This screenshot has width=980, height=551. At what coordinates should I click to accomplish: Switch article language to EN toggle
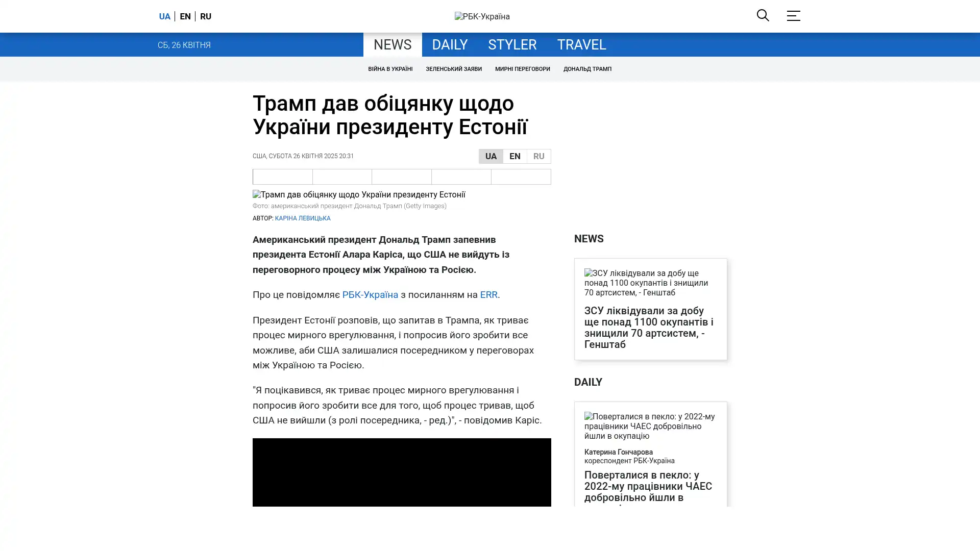click(x=514, y=156)
